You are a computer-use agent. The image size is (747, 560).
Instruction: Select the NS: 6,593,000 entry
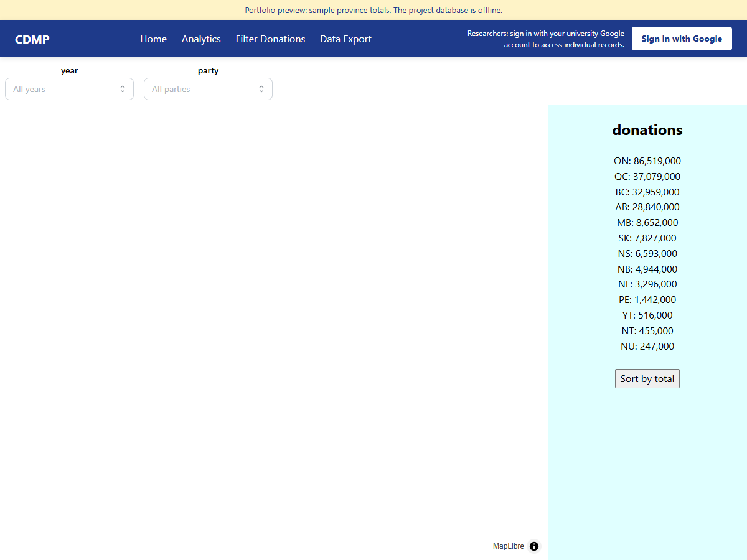point(647,253)
